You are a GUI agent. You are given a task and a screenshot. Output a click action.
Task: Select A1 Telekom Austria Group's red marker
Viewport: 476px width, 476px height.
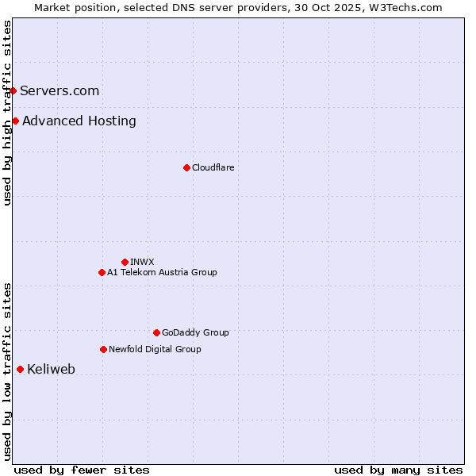pyautogui.click(x=102, y=272)
